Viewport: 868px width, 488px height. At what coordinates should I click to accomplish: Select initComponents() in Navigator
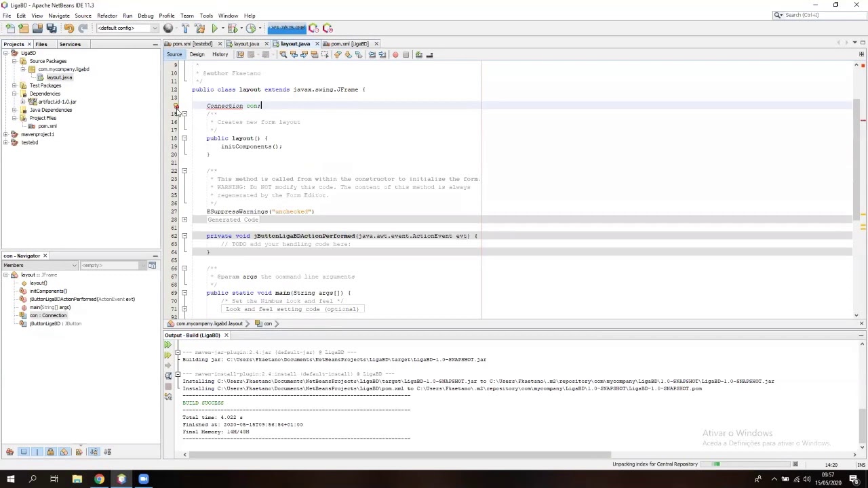[48, 291]
